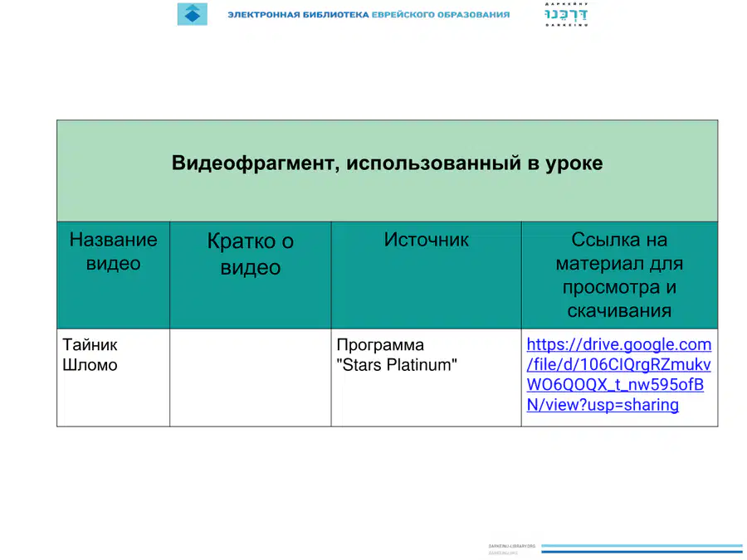This screenshot has width=747, height=560.
Task: Click the darkeinu-library.org footer text
Action: click(511, 546)
